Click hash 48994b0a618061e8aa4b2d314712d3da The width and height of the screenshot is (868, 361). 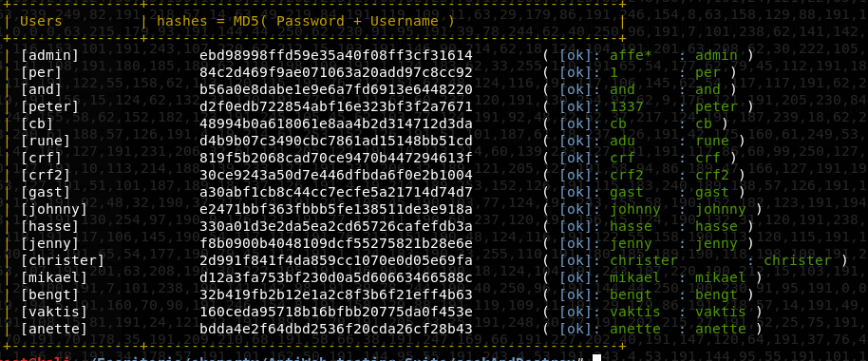pos(336,124)
